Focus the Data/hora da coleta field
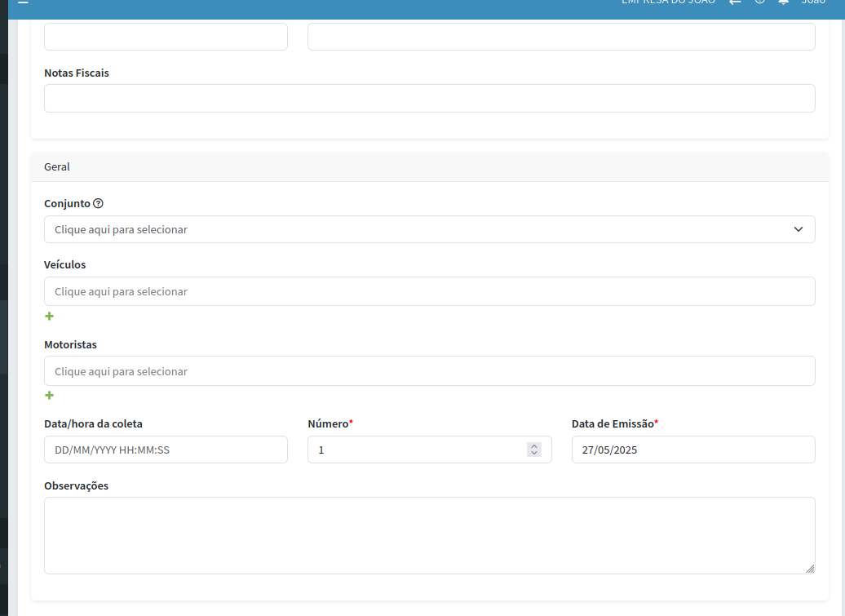The height and width of the screenshot is (616, 845). point(166,450)
